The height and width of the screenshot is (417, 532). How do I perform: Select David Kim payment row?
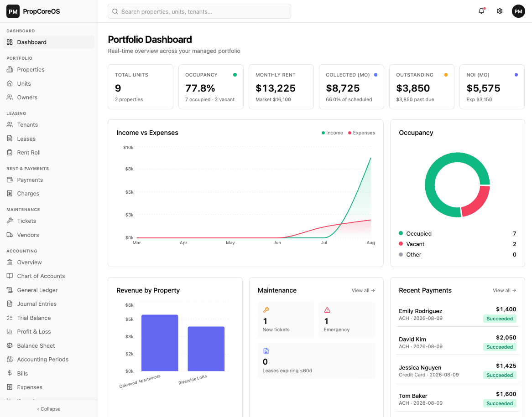point(457,342)
